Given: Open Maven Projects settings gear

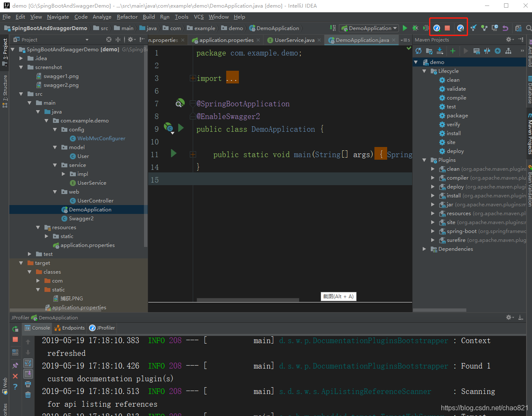Looking at the screenshot, I should pyautogui.click(x=510, y=39).
